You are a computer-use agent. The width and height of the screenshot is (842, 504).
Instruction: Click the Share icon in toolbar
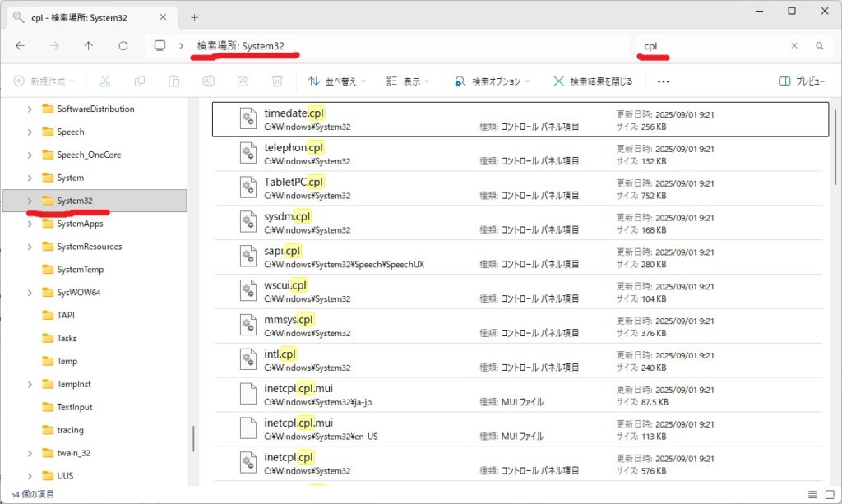coord(243,81)
